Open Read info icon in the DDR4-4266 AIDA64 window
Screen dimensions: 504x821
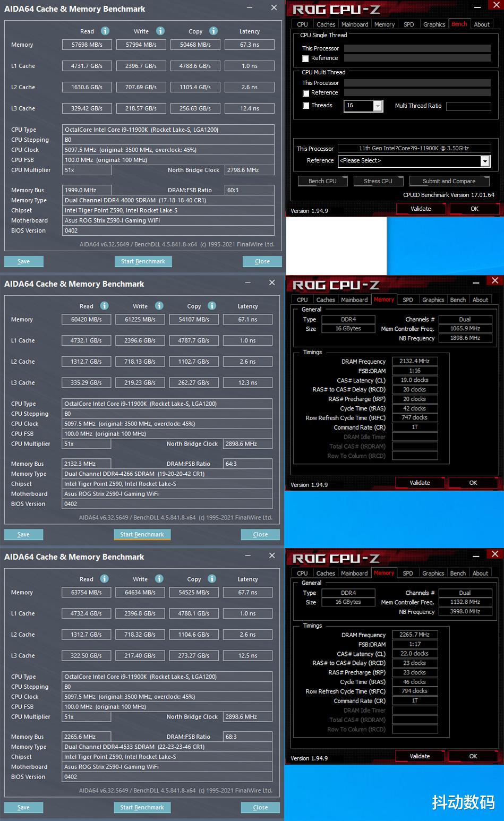pyautogui.click(x=105, y=305)
